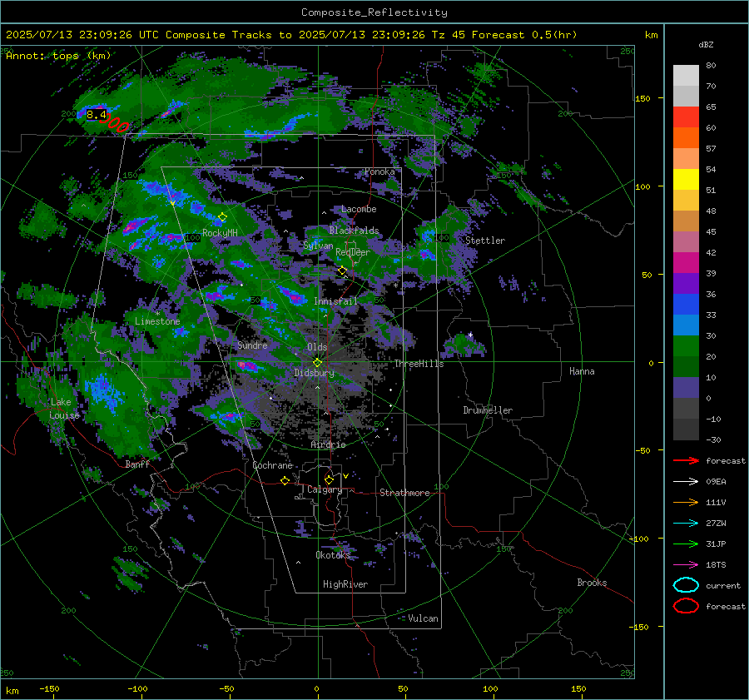Click the Sundre city label
This screenshot has width=749, height=700.
[252, 345]
